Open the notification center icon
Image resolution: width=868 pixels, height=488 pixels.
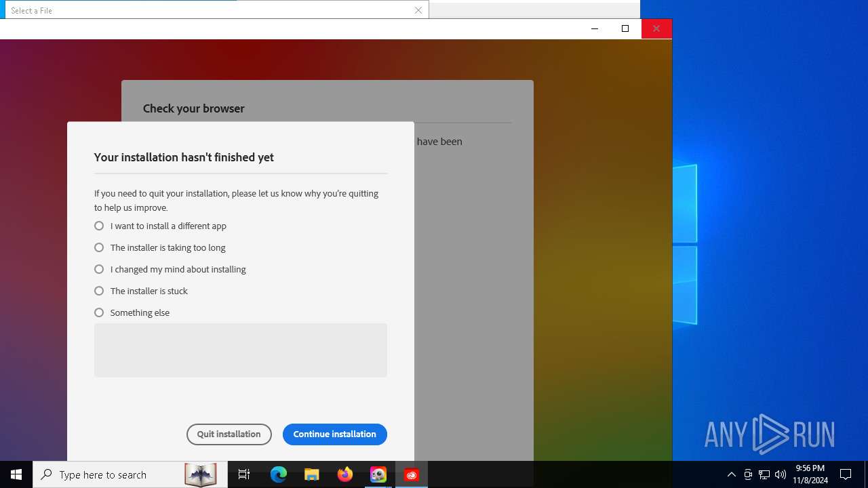(846, 474)
